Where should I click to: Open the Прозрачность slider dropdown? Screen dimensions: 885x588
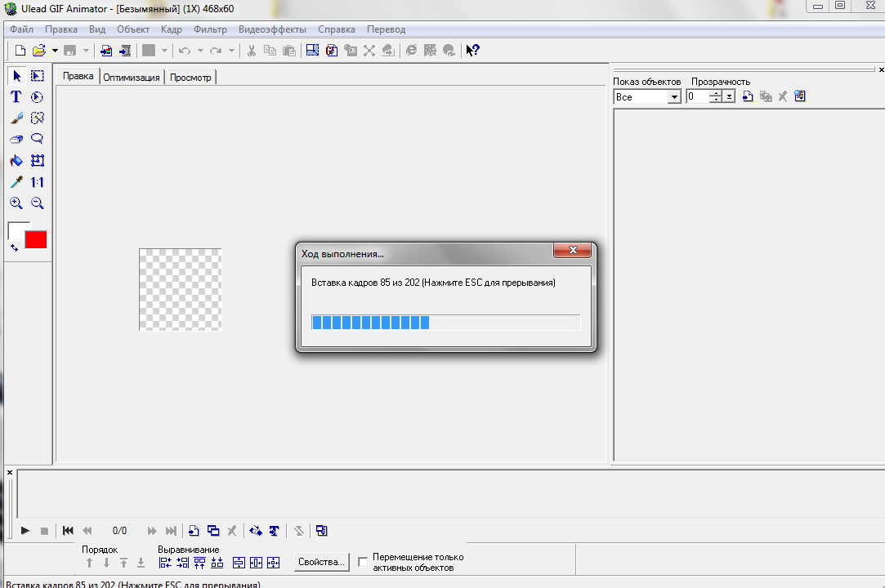pos(728,97)
